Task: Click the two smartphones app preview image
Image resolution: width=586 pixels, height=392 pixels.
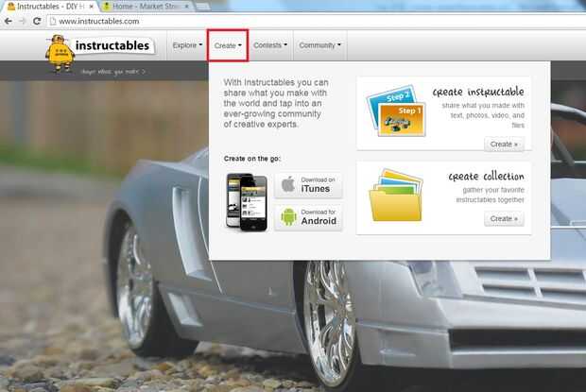Action: 247,202
